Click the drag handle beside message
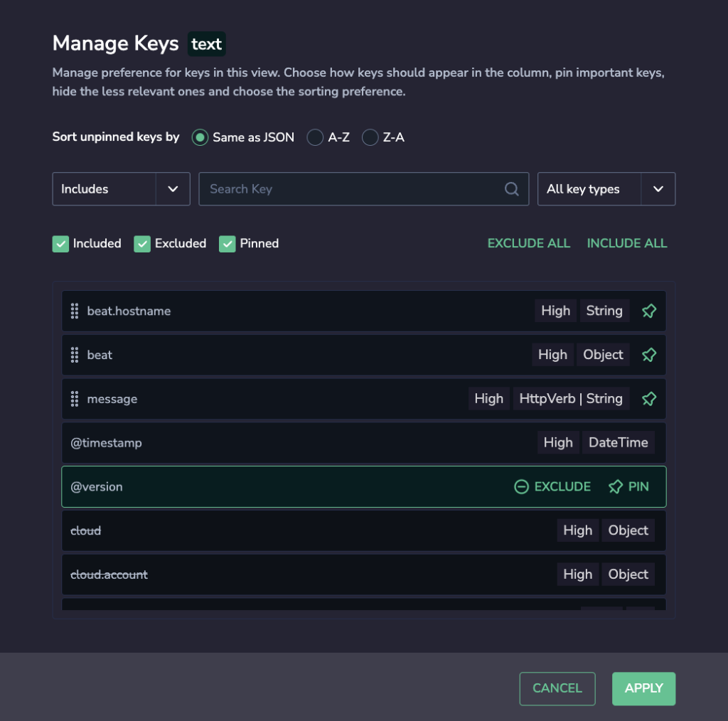 (74, 399)
